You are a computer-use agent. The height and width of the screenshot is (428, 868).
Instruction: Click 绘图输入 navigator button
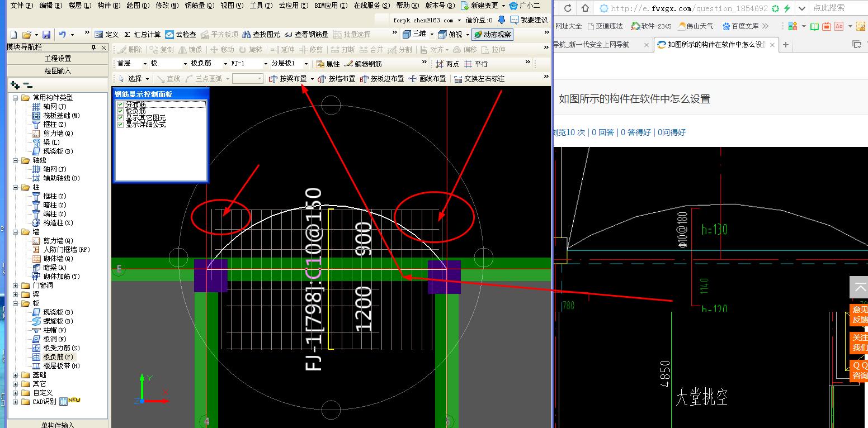click(58, 71)
